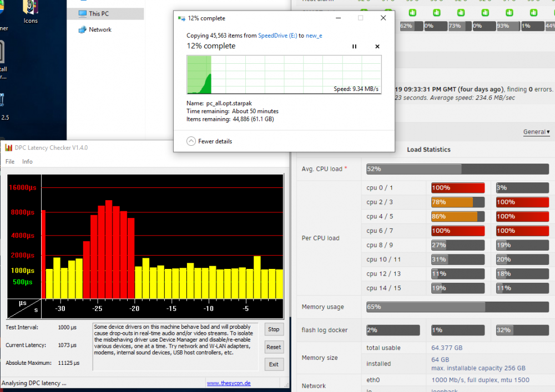
Task: Open the General dropdown in web panel
Action: (536, 132)
